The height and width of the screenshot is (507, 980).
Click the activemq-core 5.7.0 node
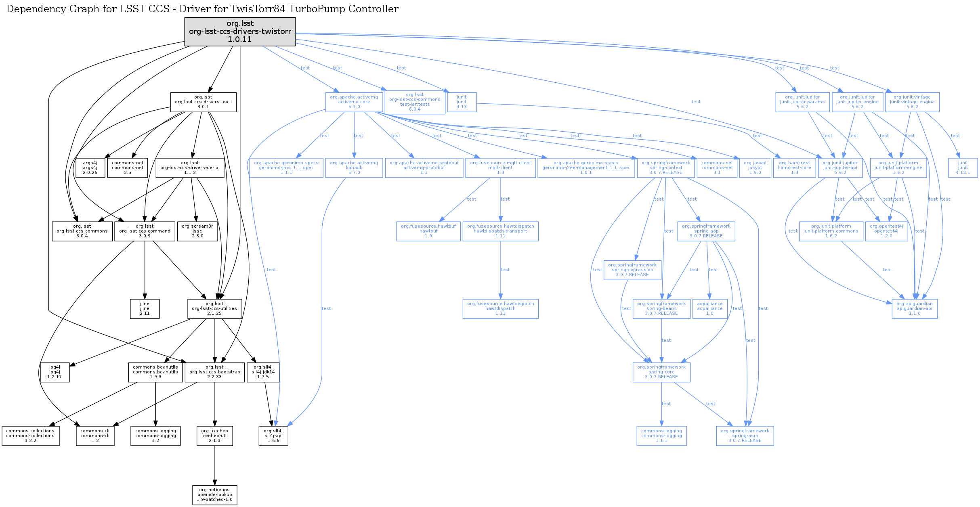click(x=354, y=102)
